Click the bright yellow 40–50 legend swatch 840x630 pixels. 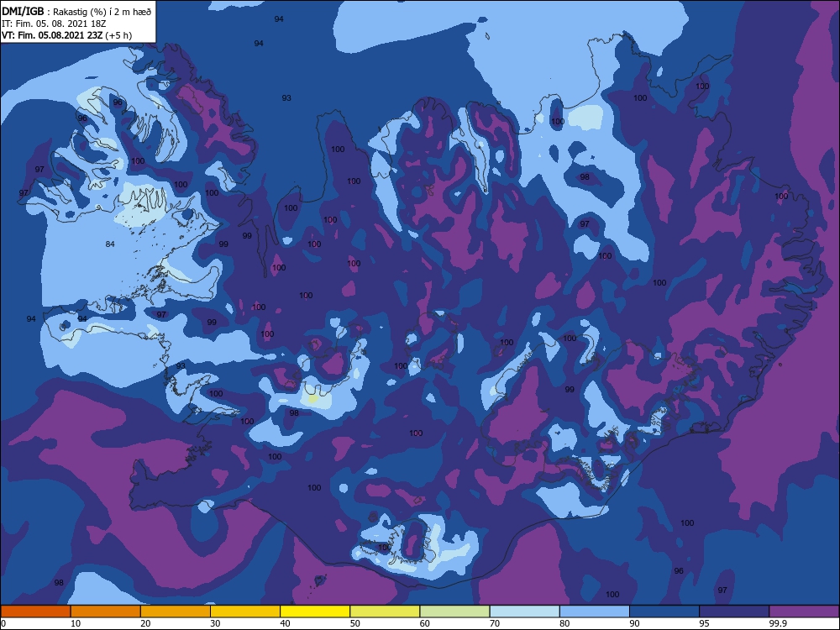tap(315, 612)
